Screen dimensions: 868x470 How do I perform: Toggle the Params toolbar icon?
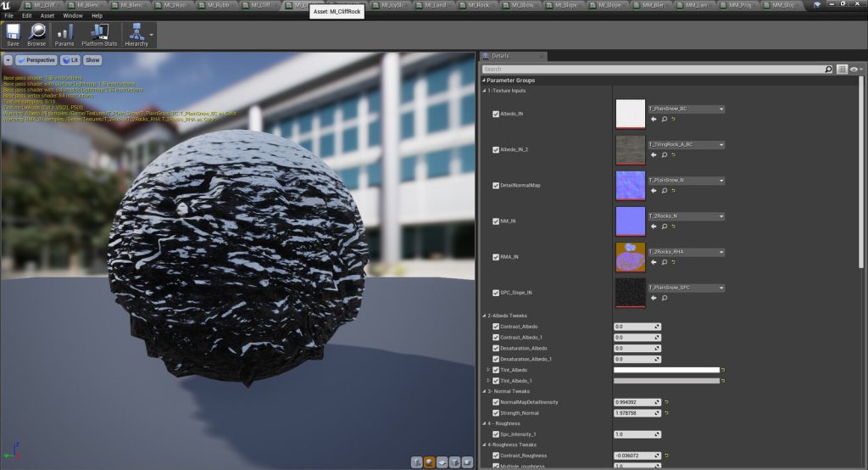coord(64,34)
